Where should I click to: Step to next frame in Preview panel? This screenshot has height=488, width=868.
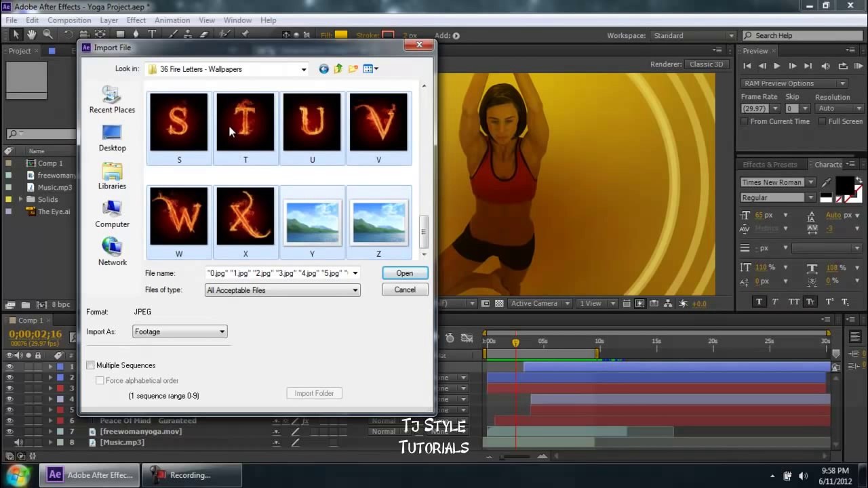tap(792, 66)
